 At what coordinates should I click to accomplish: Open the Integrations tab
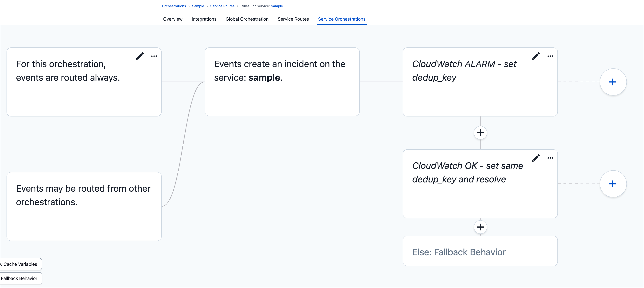click(x=204, y=19)
